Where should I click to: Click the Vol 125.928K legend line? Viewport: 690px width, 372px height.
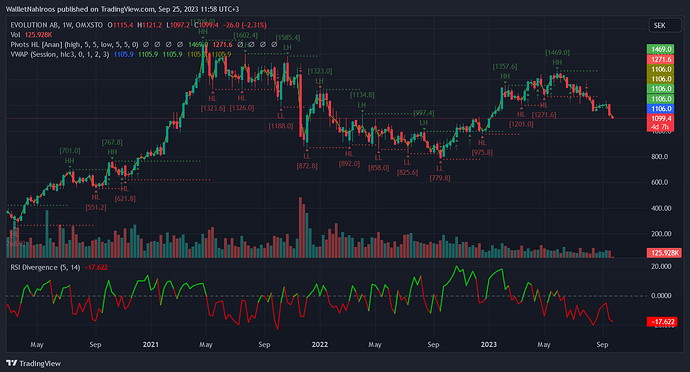pos(31,35)
